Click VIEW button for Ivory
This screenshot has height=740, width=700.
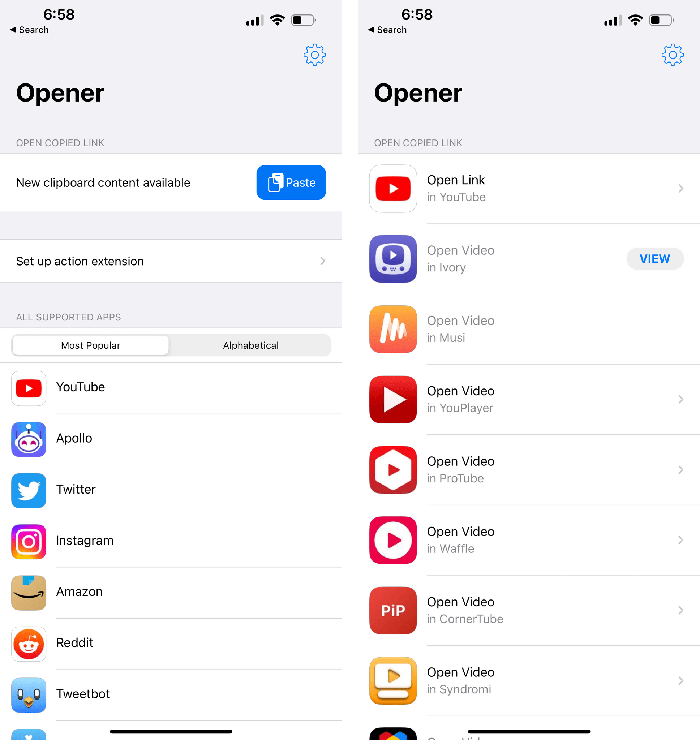point(654,258)
